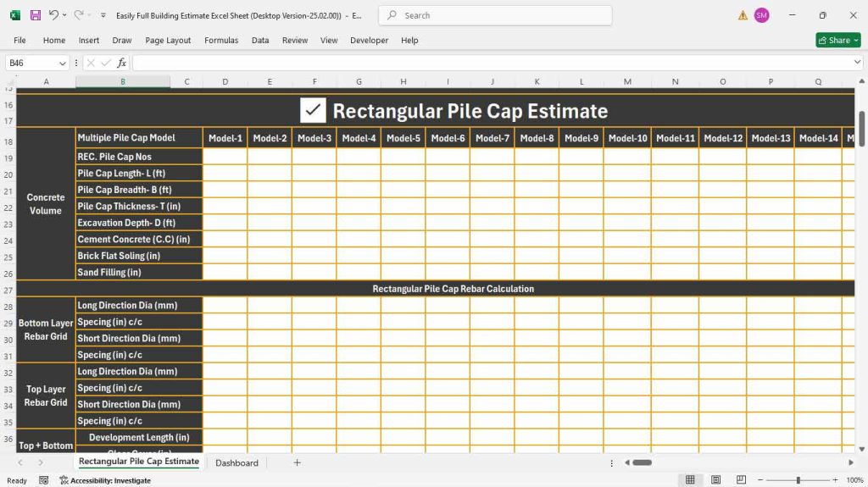The width and height of the screenshot is (868, 487).
Task: Click the Macro recording status icon
Action: pyautogui.click(x=44, y=480)
